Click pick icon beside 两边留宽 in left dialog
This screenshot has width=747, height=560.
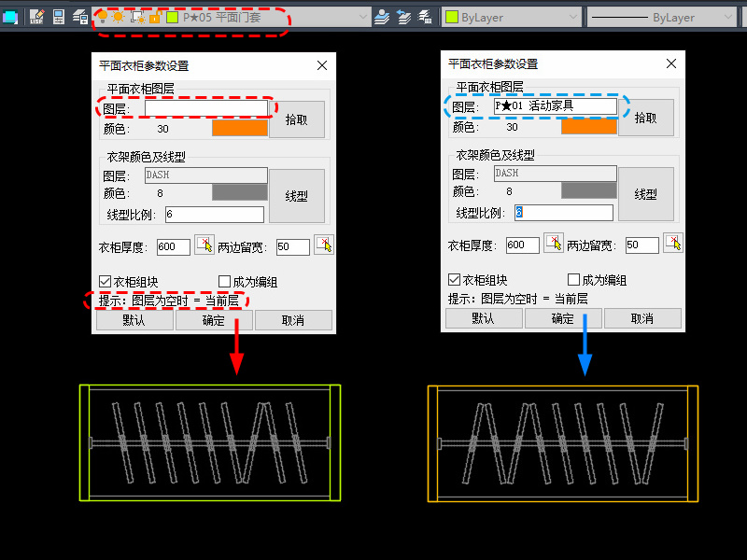[x=324, y=245]
